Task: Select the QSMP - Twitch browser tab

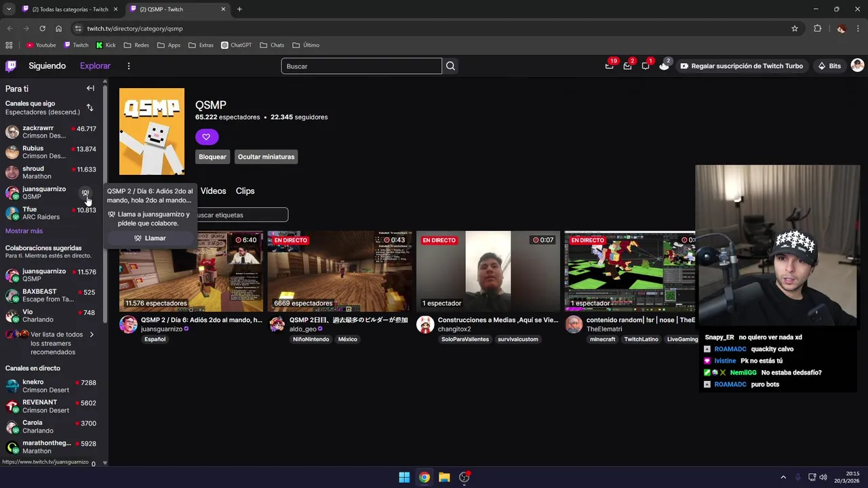Action: pyautogui.click(x=178, y=9)
